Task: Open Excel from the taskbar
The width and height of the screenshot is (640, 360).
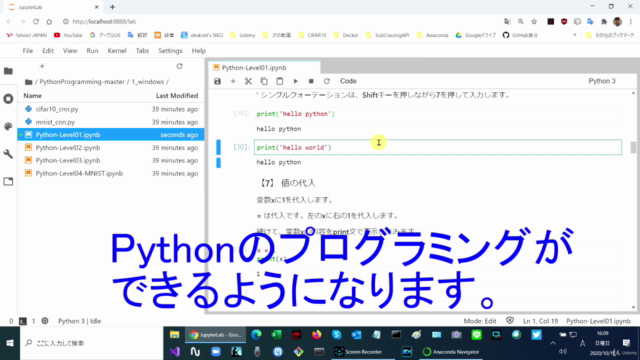Action: click(276, 335)
